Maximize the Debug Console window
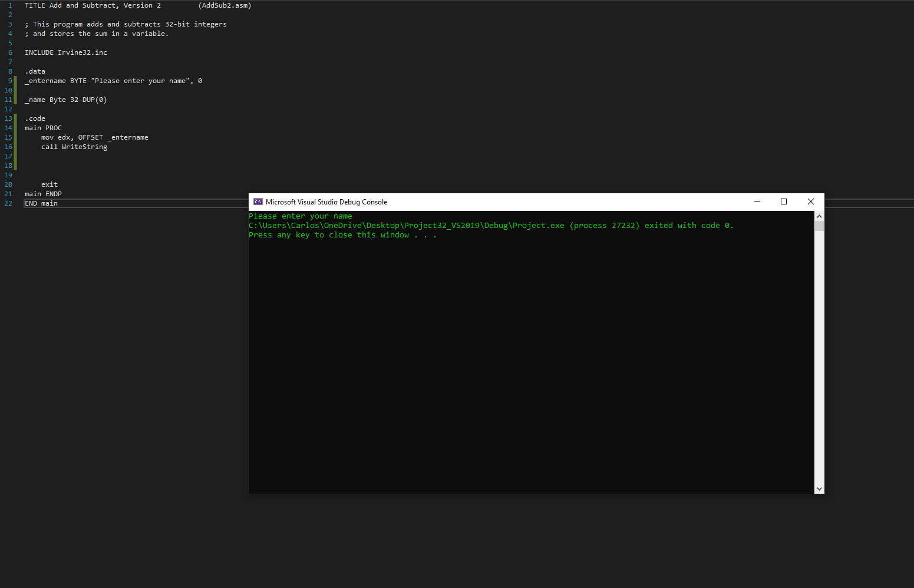This screenshot has width=914, height=588. pyautogui.click(x=783, y=201)
